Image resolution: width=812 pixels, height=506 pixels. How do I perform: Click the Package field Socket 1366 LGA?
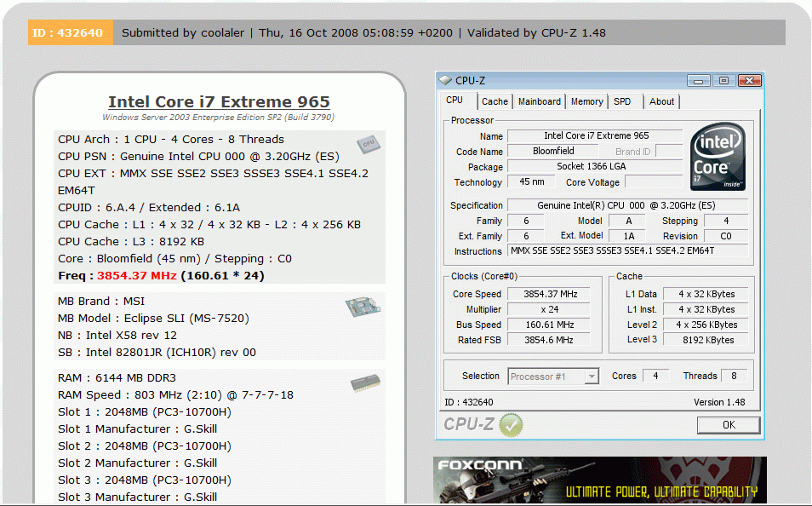(x=596, y=166)
